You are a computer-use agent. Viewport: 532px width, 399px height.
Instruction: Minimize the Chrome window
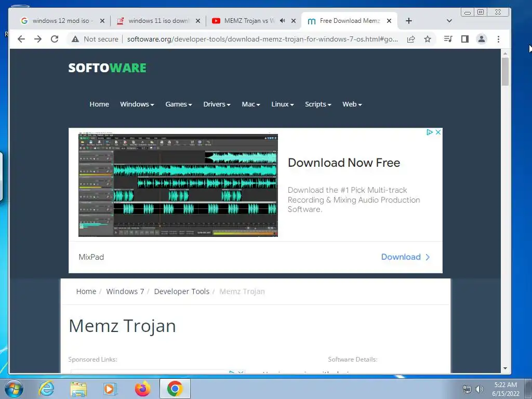[x=468, y=12]
